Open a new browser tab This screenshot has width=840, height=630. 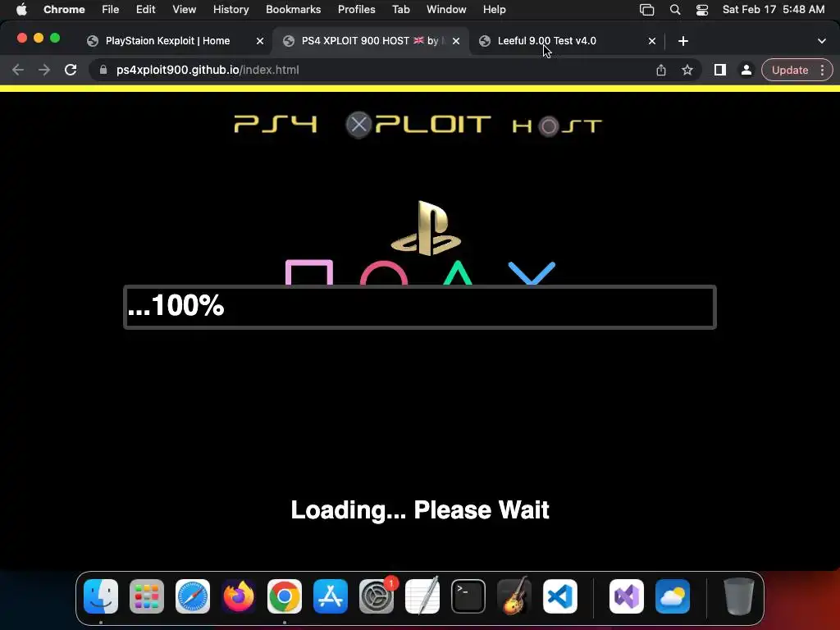coord(683,41)
